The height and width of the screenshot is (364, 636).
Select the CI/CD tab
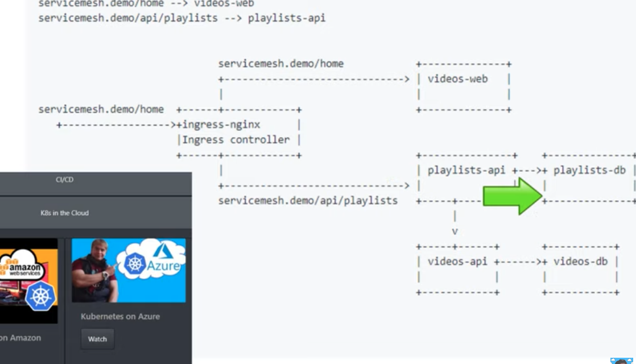click(x=64, y=180)
